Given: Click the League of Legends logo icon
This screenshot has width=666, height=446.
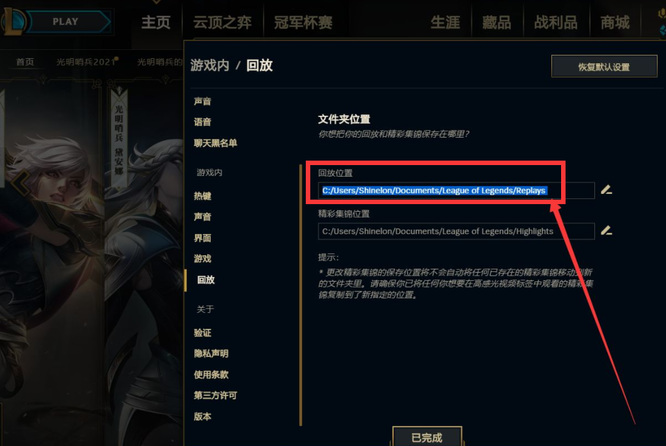Looking at the screenshot, I should pyautogui.click(x=14, y=21).
